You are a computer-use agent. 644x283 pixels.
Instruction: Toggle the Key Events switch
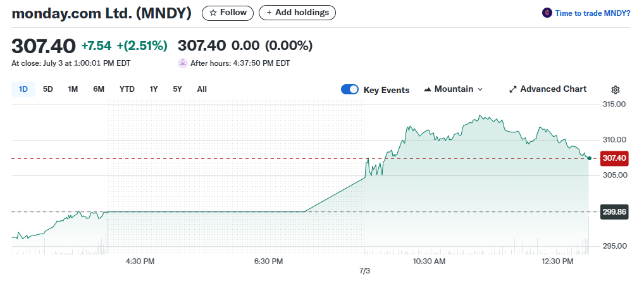pyautogui.click(x=350, y=89)
